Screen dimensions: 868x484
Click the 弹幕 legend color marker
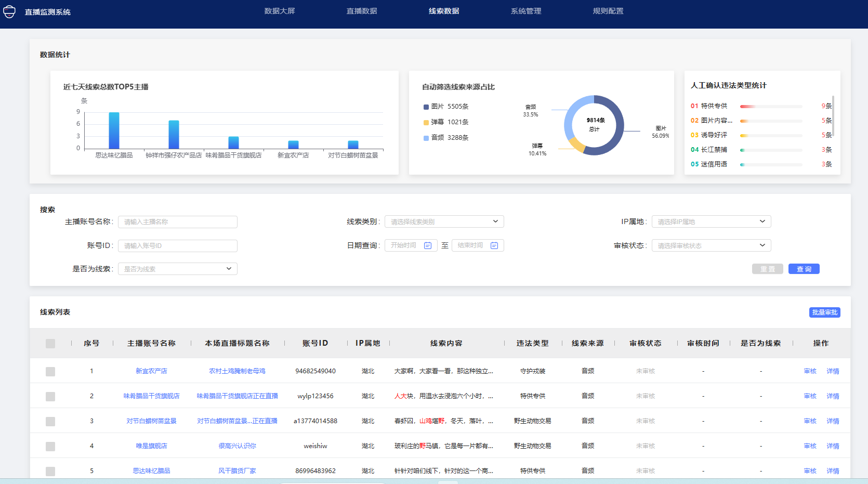click(x=426, y=123)
